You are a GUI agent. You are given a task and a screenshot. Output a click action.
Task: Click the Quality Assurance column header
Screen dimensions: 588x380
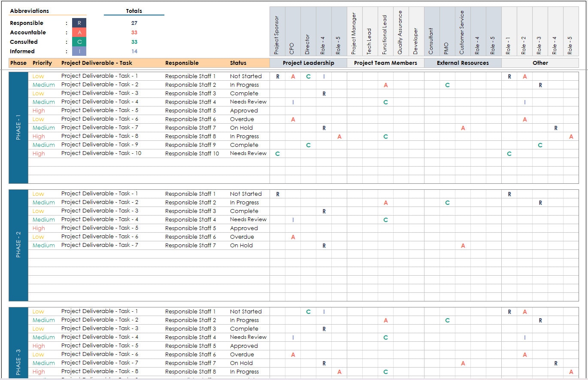(x=400, y=30)
